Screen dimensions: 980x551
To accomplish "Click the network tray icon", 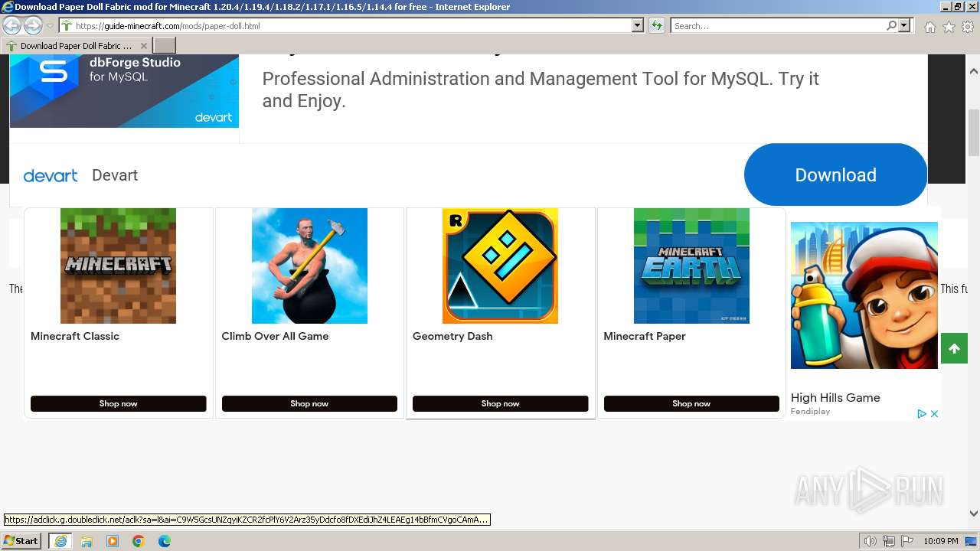I will click(889, 541).
